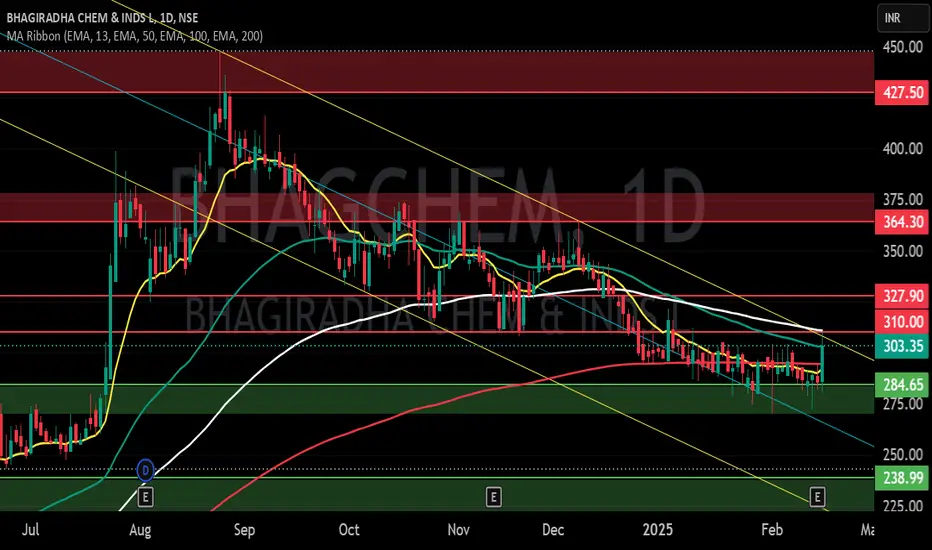Click the 310.00 red price label
The image size is (932, 550).
pyautogui.click(x=902, y=322)
